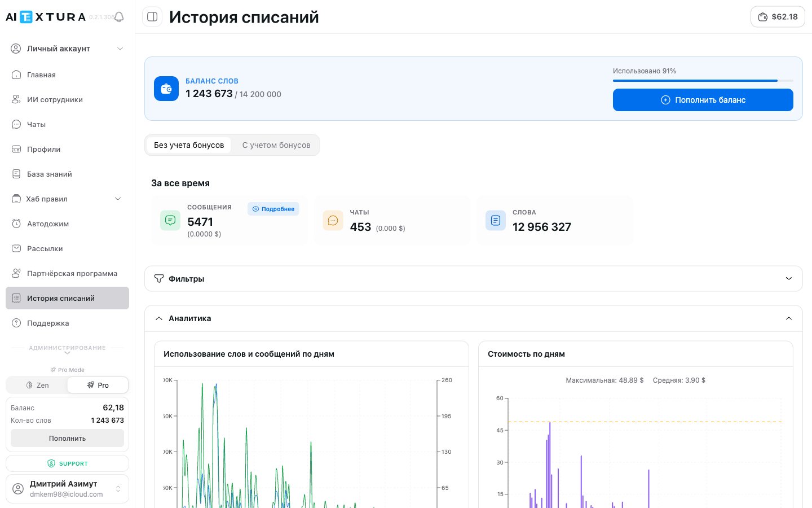
Task: Click the История списаний list icon
Action: coord(16,298)
